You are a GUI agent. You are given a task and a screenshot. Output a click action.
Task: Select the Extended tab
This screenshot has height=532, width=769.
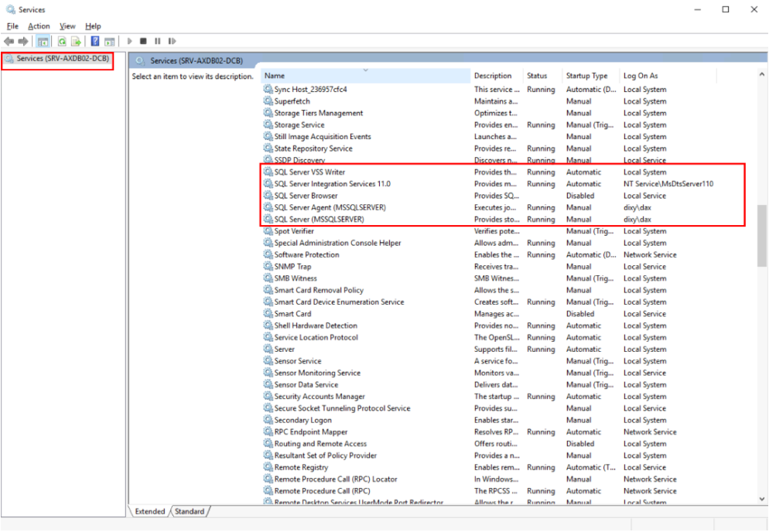pyautogui.click(x=149, y=511)
